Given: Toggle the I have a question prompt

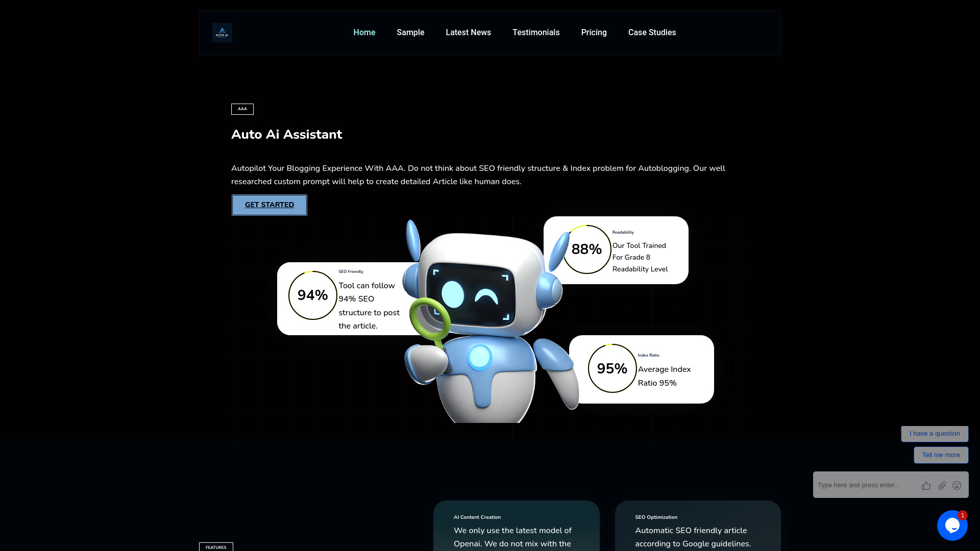Looking at the screenshot, I should click(x=934, y=433).
